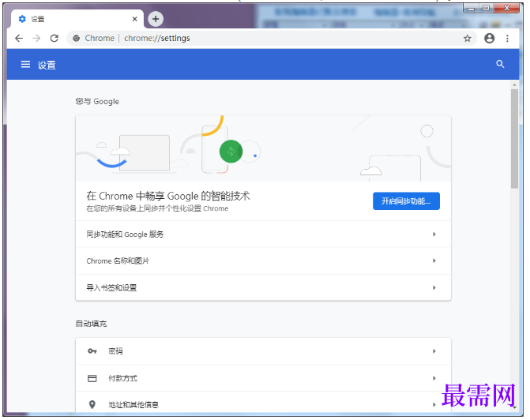The height and width of the screenshot is (420, 530).
Task: Click the Chrome site info icon in address bar
Action: (77, 38)
